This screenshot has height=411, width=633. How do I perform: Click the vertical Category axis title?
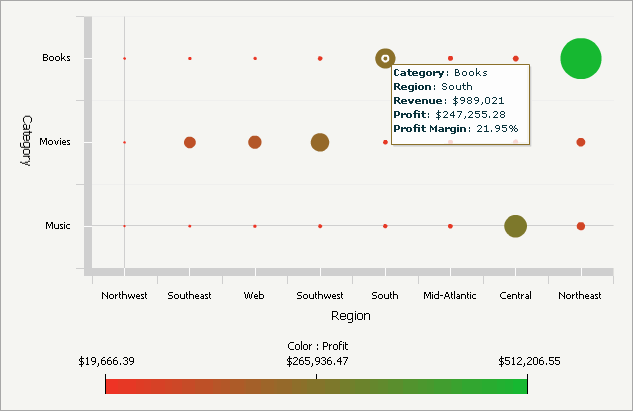(x=27, y=141)
